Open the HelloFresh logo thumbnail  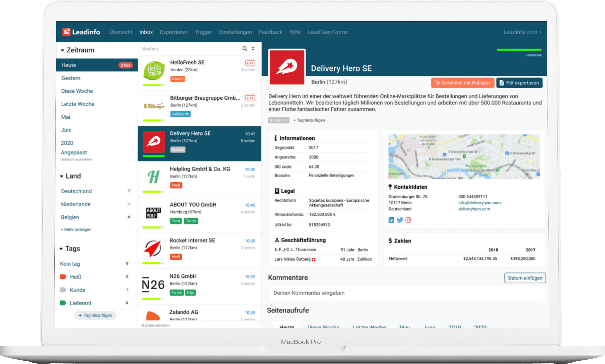(x=154, y=71)
